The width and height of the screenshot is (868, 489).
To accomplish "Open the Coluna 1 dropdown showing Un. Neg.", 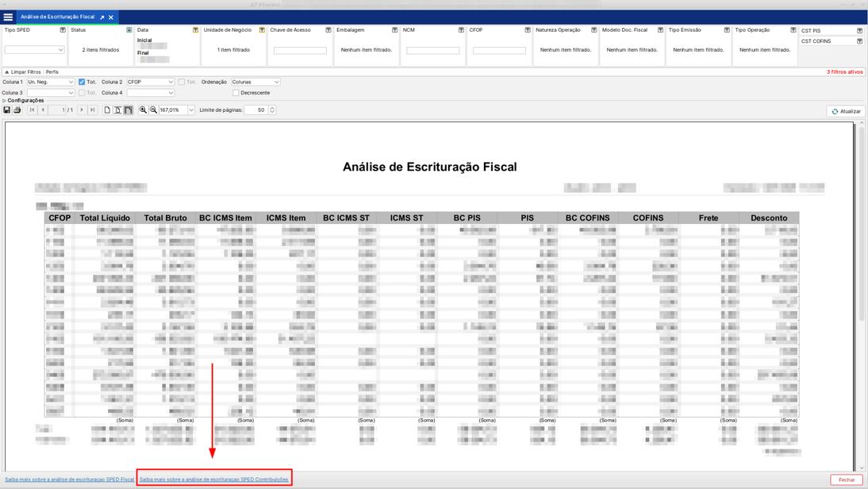I will (51, 82).
